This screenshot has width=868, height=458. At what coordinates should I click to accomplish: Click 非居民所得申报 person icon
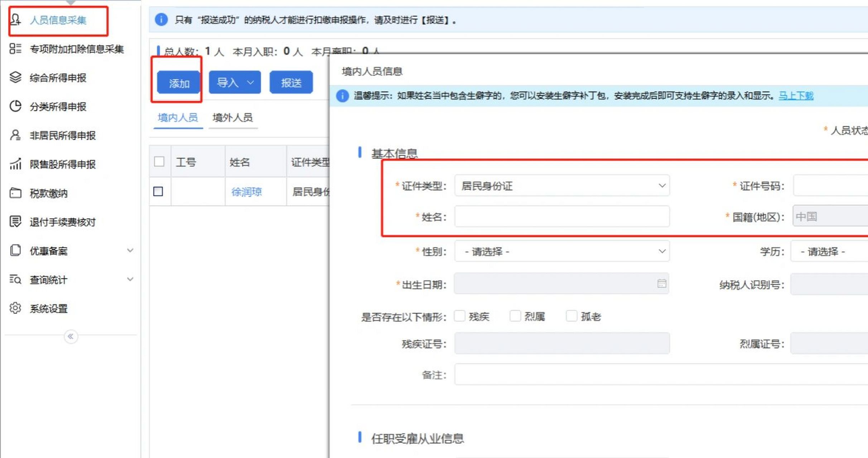pyautogui.click(x=15, y=135)
